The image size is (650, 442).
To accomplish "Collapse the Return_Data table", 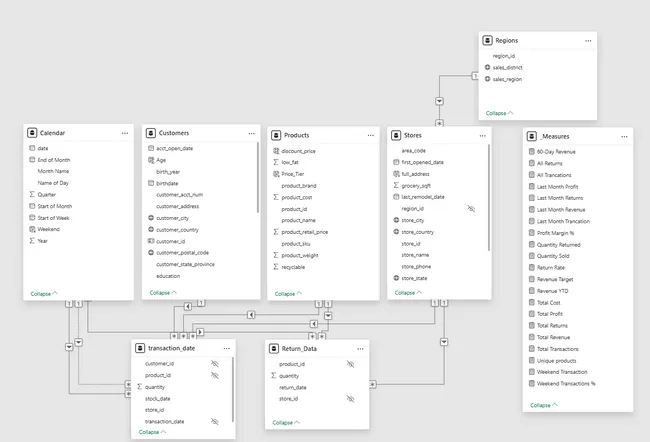I will click(x=286, y=423).
